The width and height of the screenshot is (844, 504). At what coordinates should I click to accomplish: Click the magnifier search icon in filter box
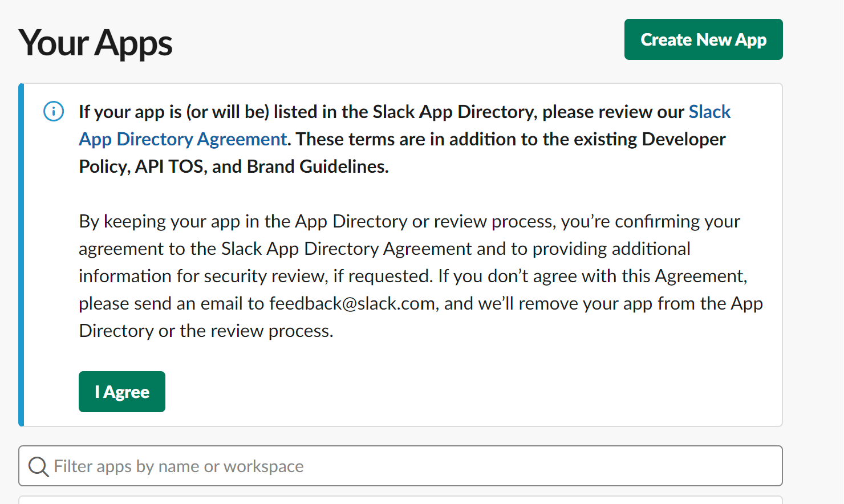pos(38,466)
